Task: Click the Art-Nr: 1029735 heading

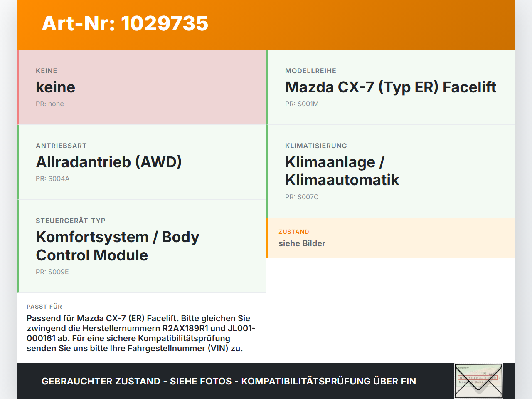Action: (x=125, y=23)
